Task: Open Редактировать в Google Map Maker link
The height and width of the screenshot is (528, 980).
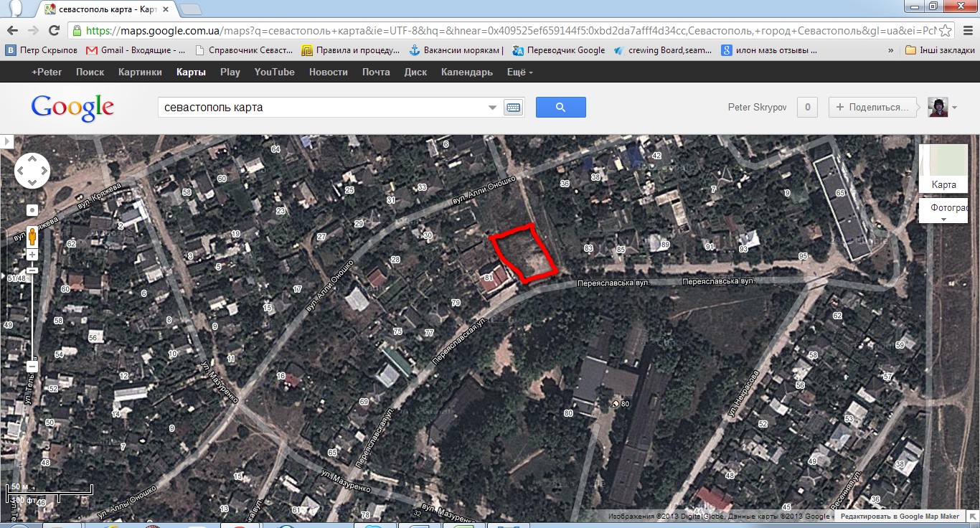Action: (x=900, y=517)
